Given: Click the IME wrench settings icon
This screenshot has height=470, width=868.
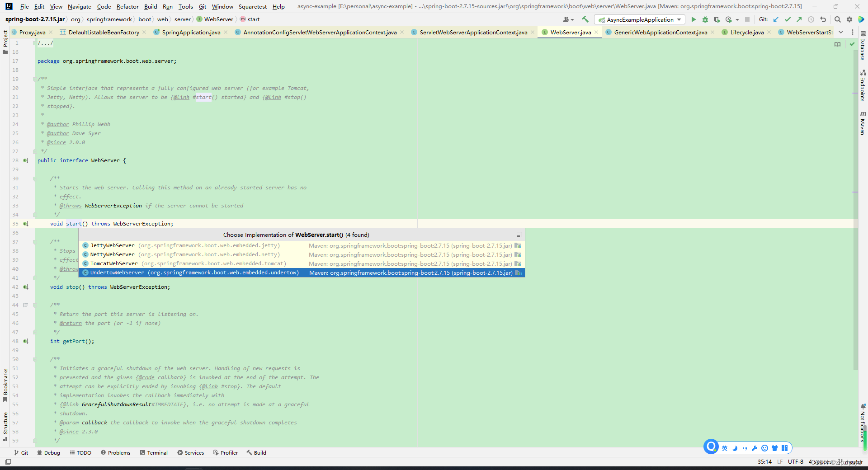Looking at the screenshot, I should tap(755, 448).
